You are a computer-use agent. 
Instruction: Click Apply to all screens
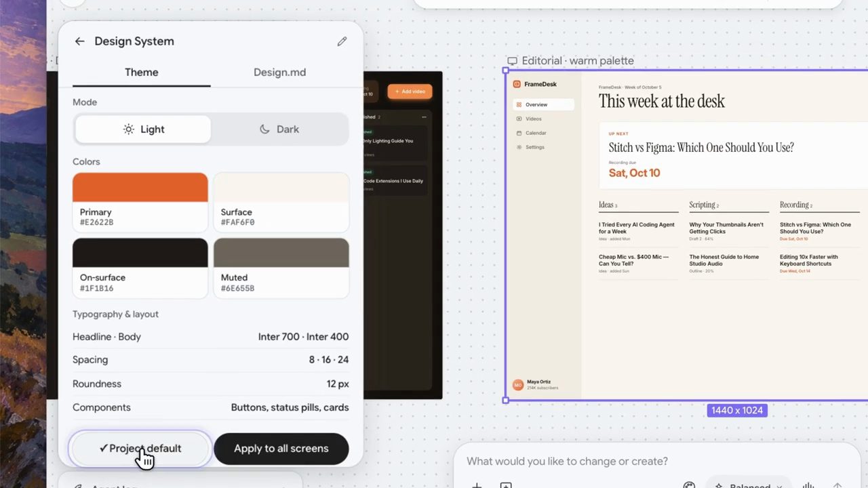click(x=281, y=449)
